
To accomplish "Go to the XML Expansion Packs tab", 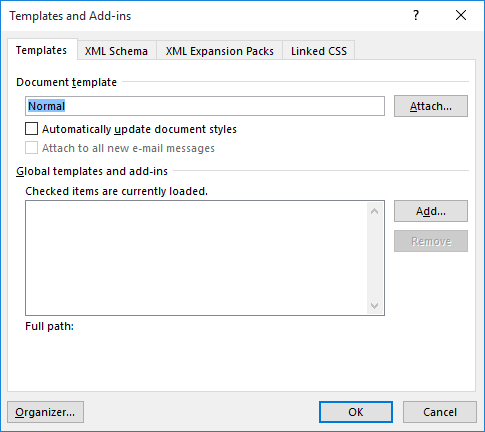I will [220, 51].
